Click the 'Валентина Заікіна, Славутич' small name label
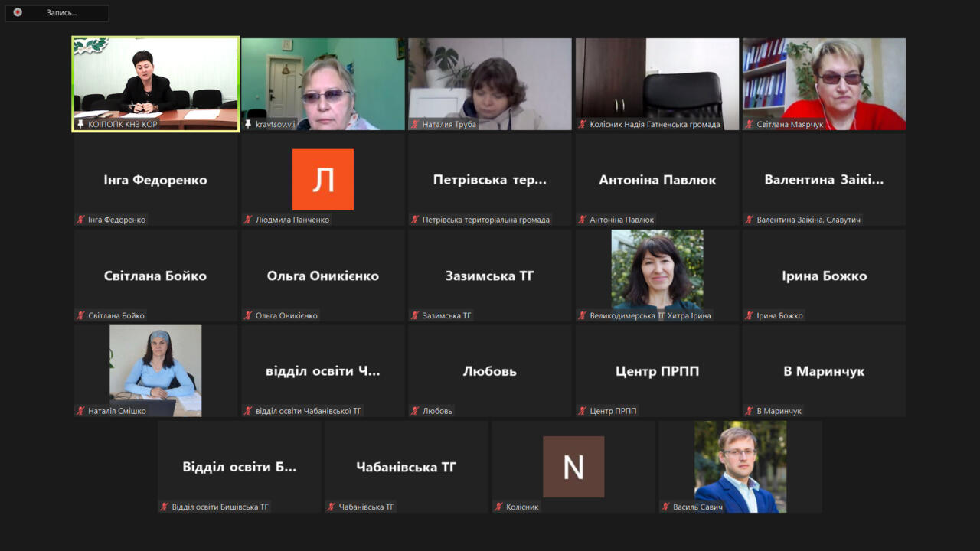980x551 pixels. (x=809, y=220)
